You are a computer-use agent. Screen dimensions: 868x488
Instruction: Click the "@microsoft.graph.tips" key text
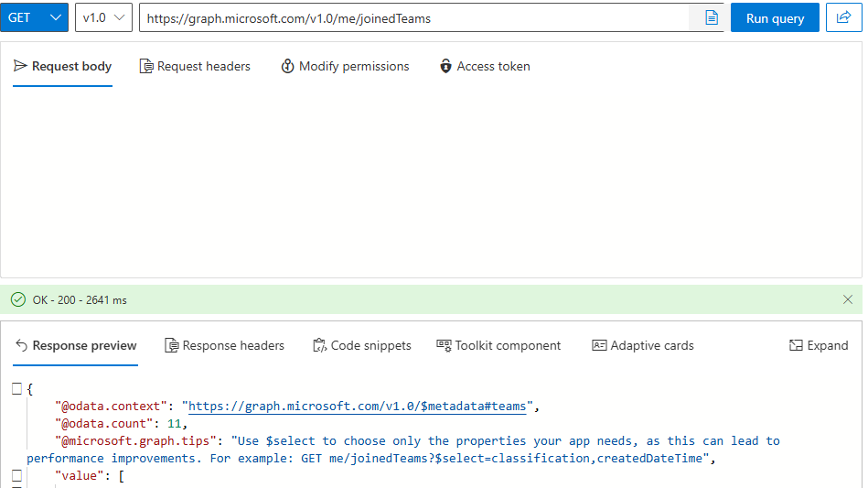click(x=135, y=441)
